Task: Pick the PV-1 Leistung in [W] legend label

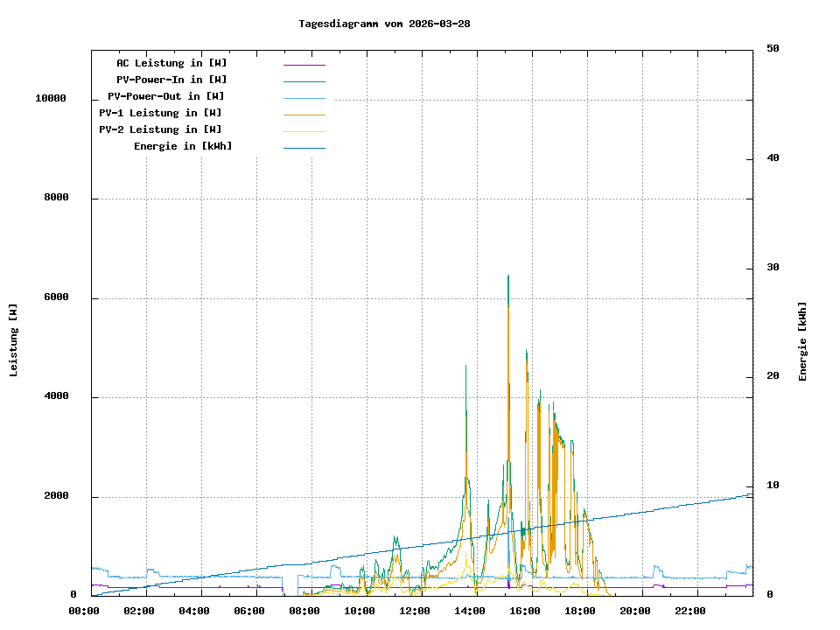Action: (x=160, y=113)
